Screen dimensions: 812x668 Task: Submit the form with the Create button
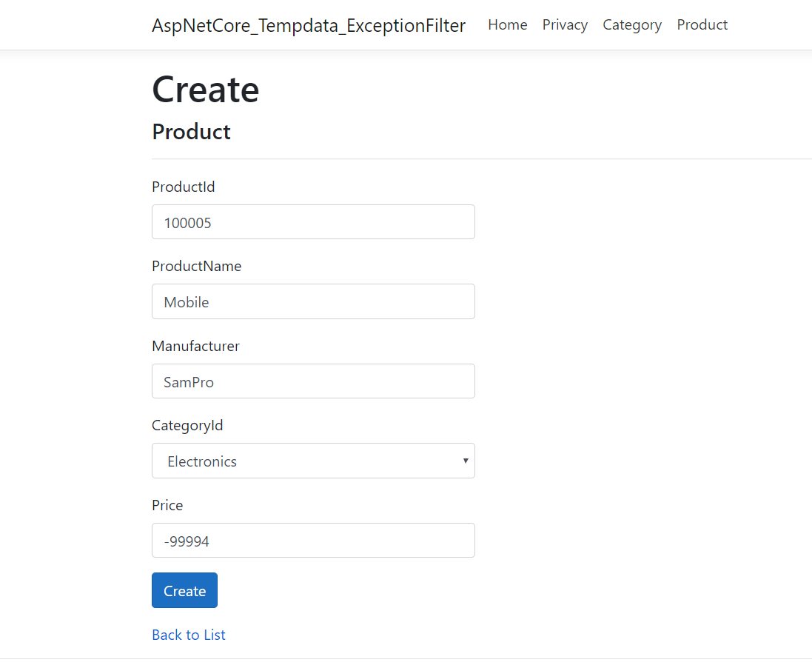point(184,590)
